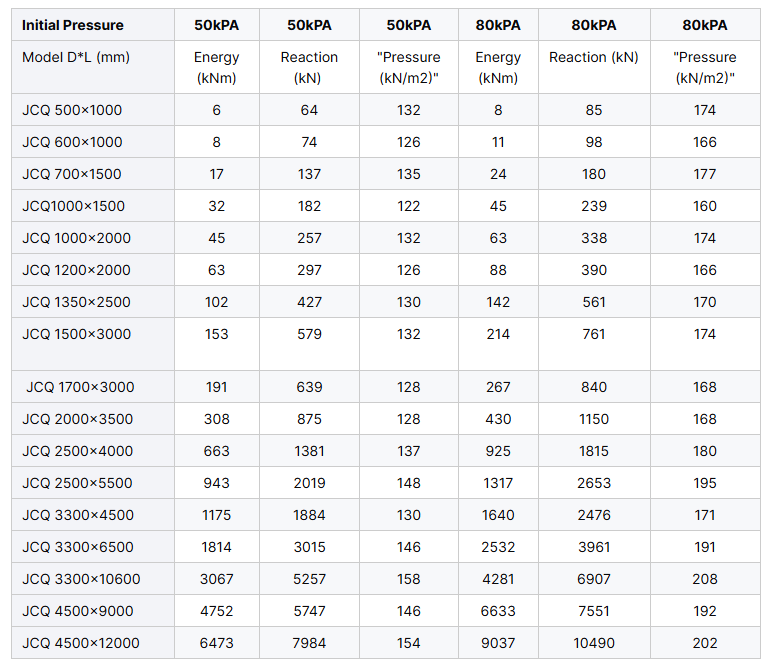Click the 761 reaction value cell
This screenshot has width=766, height=667.
594,344
